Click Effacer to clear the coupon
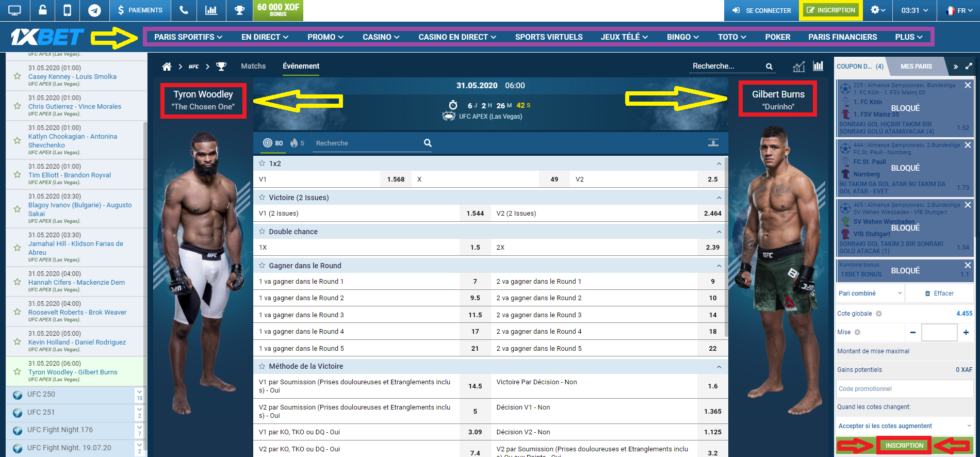 [x=939, y=293]
